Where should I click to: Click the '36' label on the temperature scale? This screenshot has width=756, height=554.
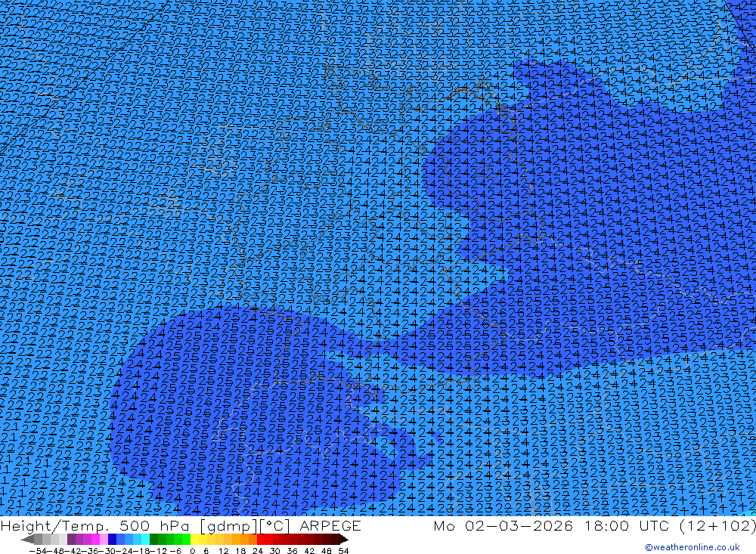(x=292, y=551)
